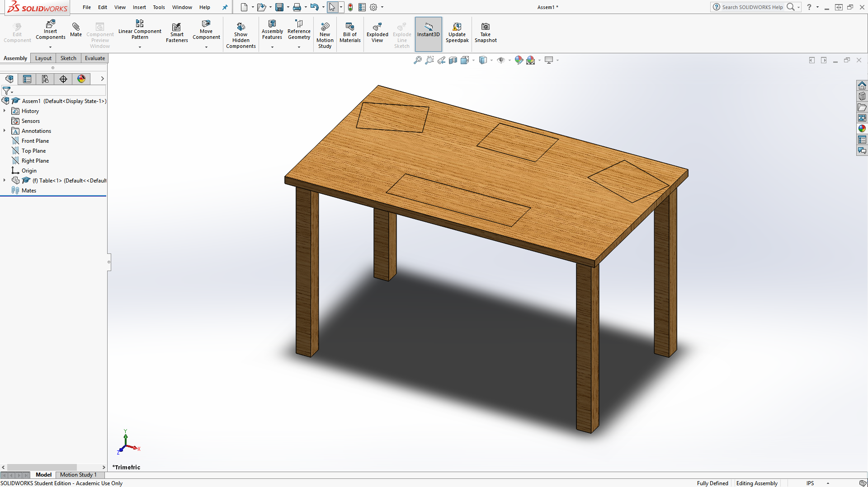Click Take Snapshot camera icon
868x487 pixels.
pyautogui.click(x=485, y=27)
